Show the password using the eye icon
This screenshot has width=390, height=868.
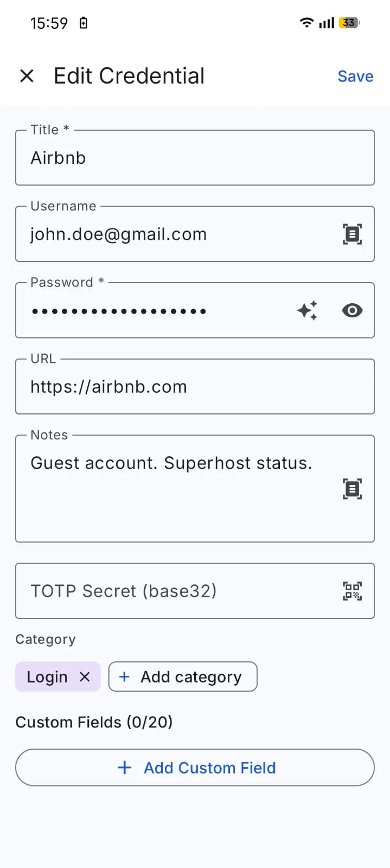click(x=352, y=310)
